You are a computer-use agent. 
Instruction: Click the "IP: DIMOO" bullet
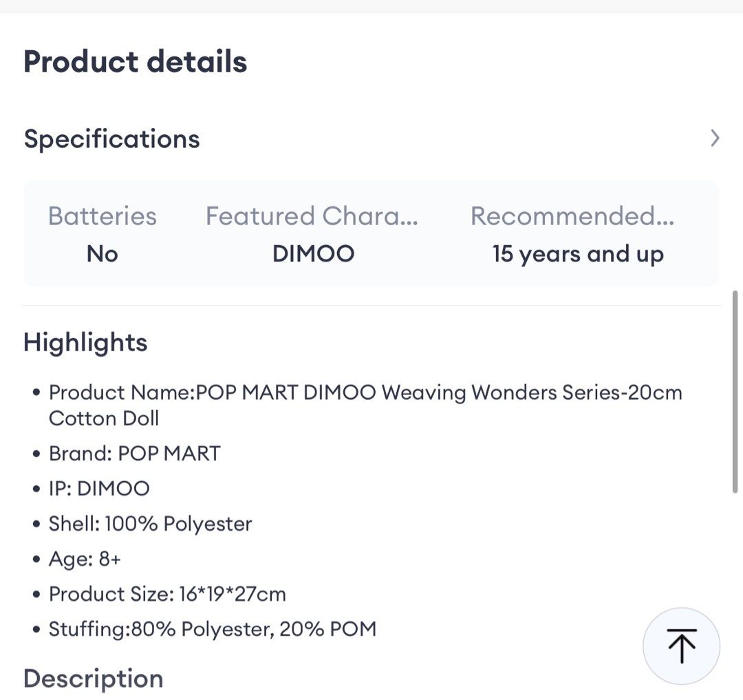(99, 489)
